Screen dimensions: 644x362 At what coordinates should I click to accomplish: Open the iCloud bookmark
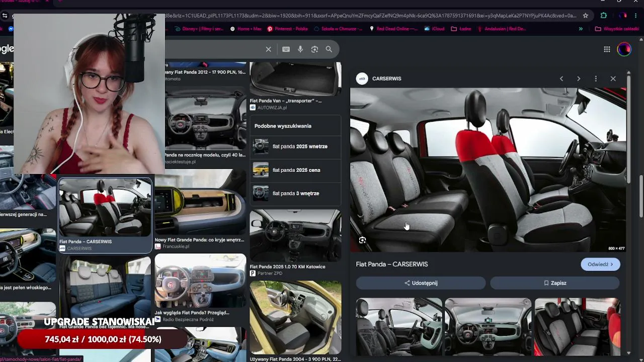(x=434, y=29)
